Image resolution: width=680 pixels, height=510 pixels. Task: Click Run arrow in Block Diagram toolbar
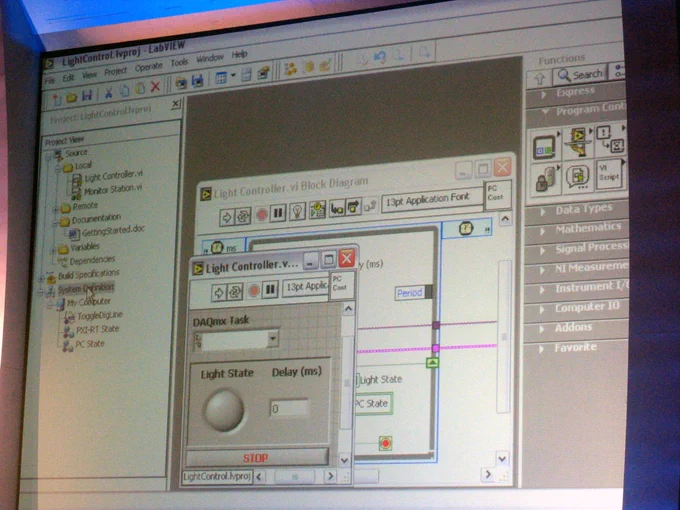[x=226, y=217]
